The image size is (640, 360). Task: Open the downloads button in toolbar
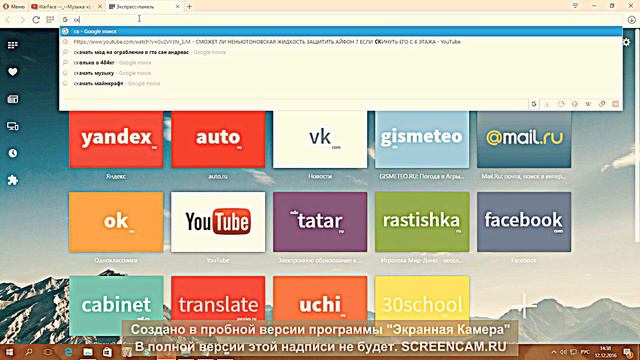coord(631,19)
